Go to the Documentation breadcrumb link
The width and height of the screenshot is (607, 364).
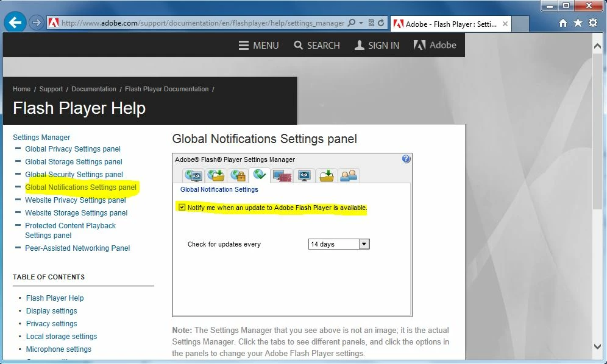pyautogui.click(x=94, y=89)
